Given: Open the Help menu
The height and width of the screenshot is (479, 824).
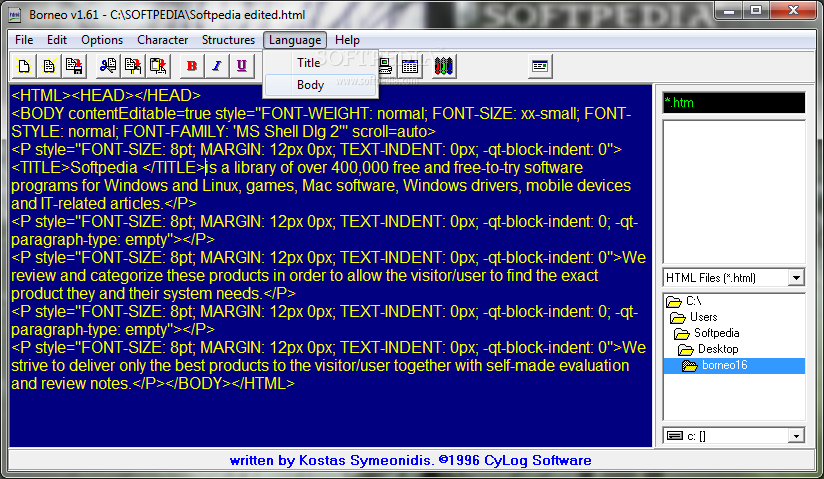Looking at the screenshot, I should pyautogui.click(x=347, y=40).
